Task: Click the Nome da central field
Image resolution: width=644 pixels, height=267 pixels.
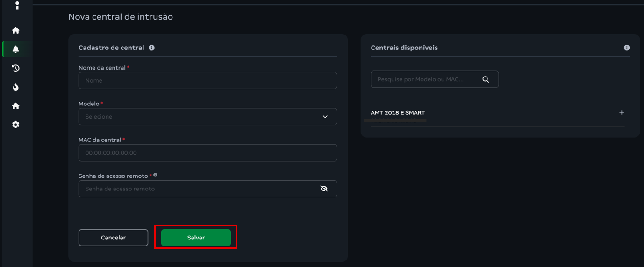Action: point(208,80)
